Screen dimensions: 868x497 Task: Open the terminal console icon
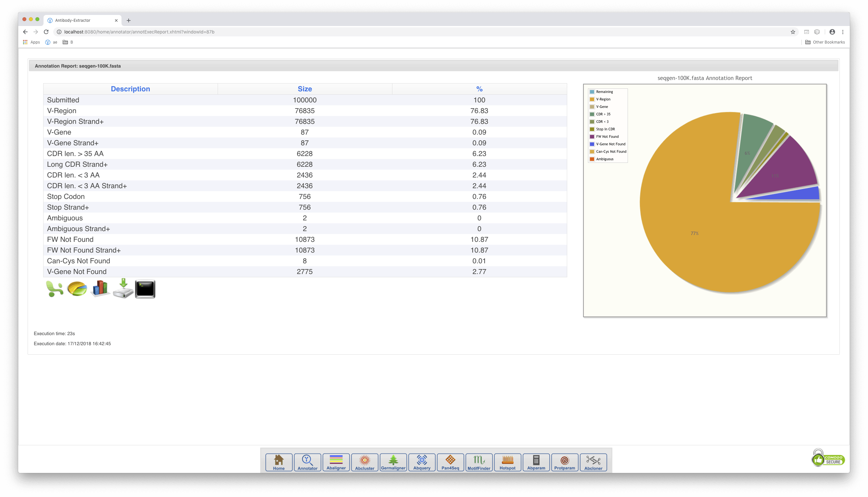coord(145,289)
